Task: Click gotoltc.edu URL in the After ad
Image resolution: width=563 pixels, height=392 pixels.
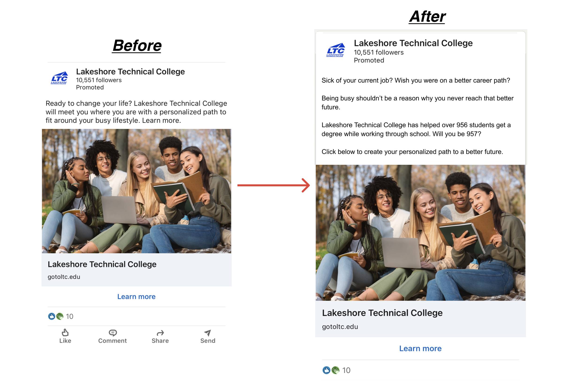Action: [340, 327]
